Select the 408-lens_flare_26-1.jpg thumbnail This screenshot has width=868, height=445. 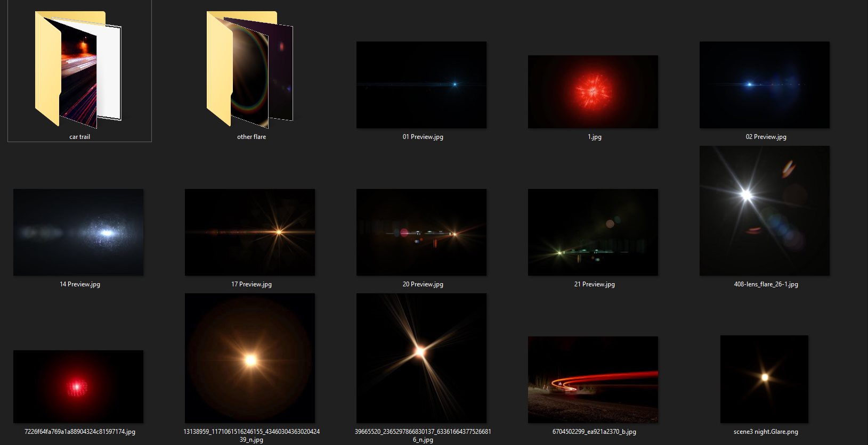coord(765,211)
